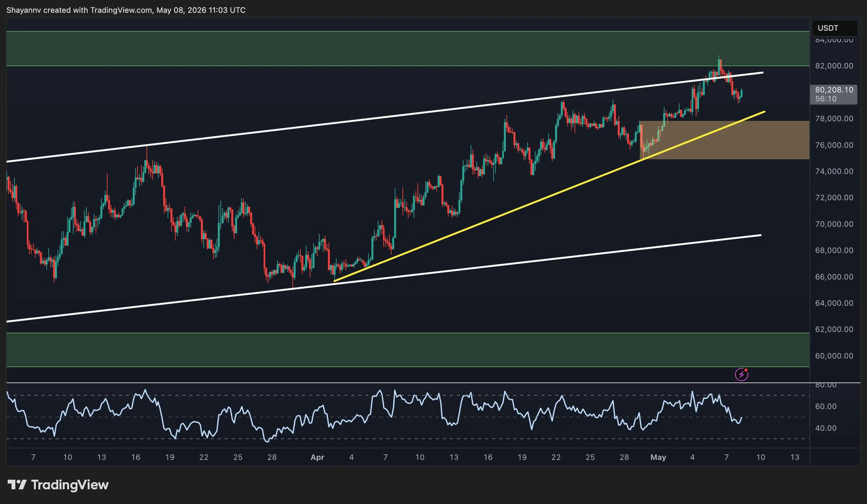Image resolution: width=867 pixels, height=504 pixels.
Task: Click the May label on time axis
Action: click(x=658, y=457)
